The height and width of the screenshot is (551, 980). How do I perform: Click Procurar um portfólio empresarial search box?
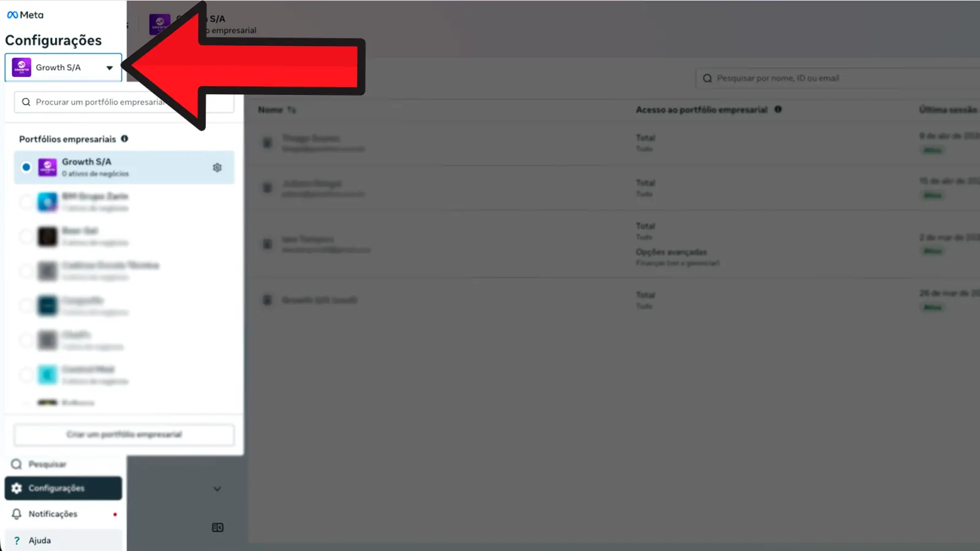click(98, 102)
